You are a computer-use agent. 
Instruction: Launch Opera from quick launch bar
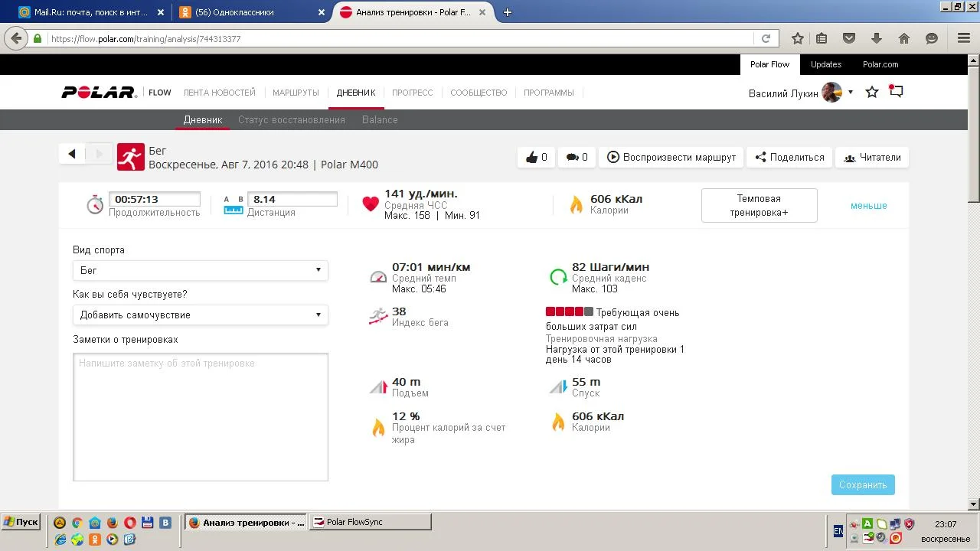pyautogui.click(x=130, y=523)
